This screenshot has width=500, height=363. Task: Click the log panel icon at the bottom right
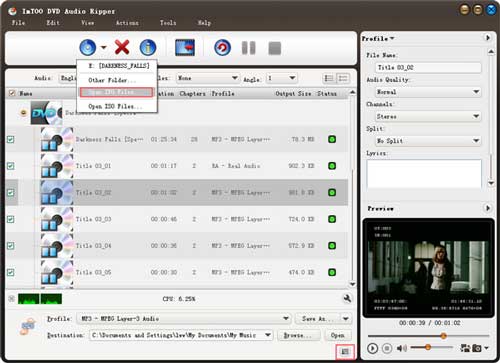click(x=345, y=351)
